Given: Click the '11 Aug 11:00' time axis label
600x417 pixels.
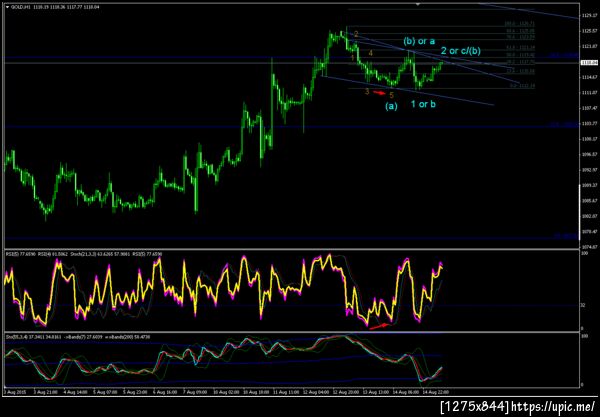Looking at the screenshot, I should click(x=287, y=392).
